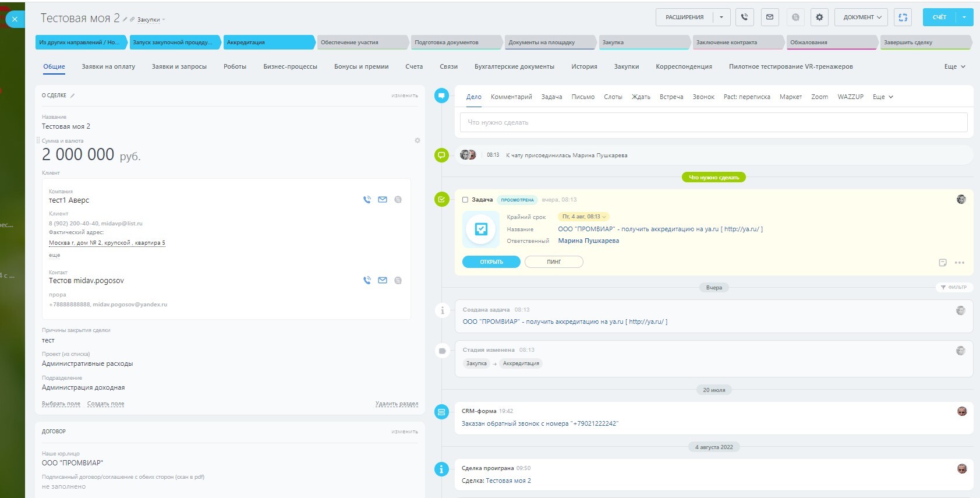Click the email icon for company тест1 Аверс
Screen dimensions: 980x498
click(383, 200)
